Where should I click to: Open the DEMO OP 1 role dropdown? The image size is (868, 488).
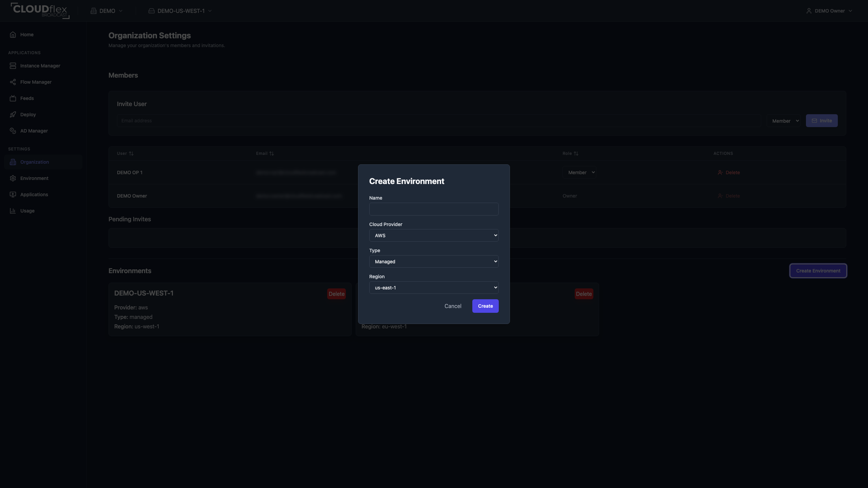click(x=579, y=172)
